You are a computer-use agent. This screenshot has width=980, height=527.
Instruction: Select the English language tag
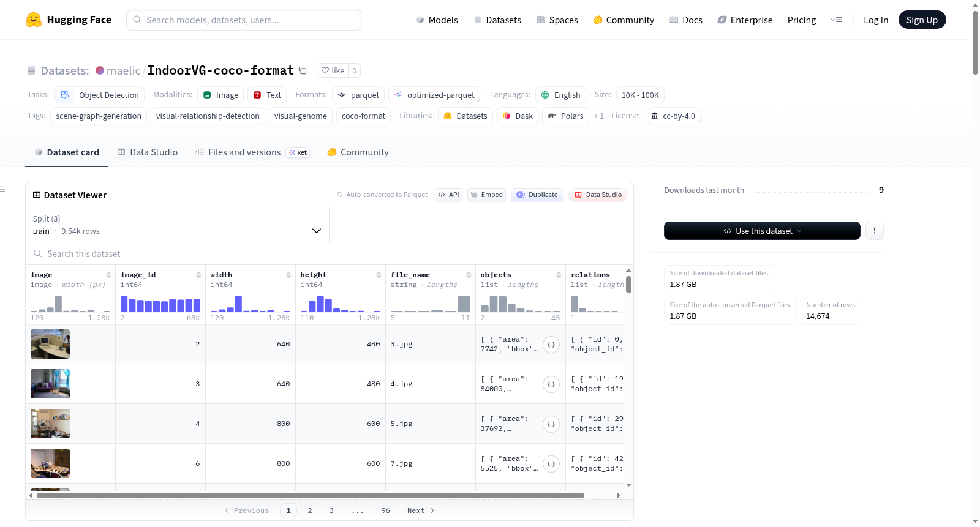pyautogui.click(x=560, y=95)
